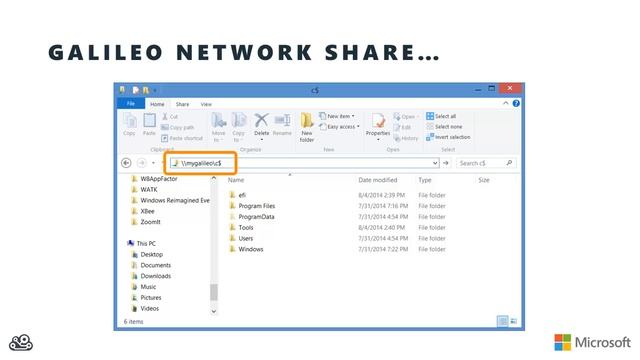Select the ProgramData folder

[252, 217]
